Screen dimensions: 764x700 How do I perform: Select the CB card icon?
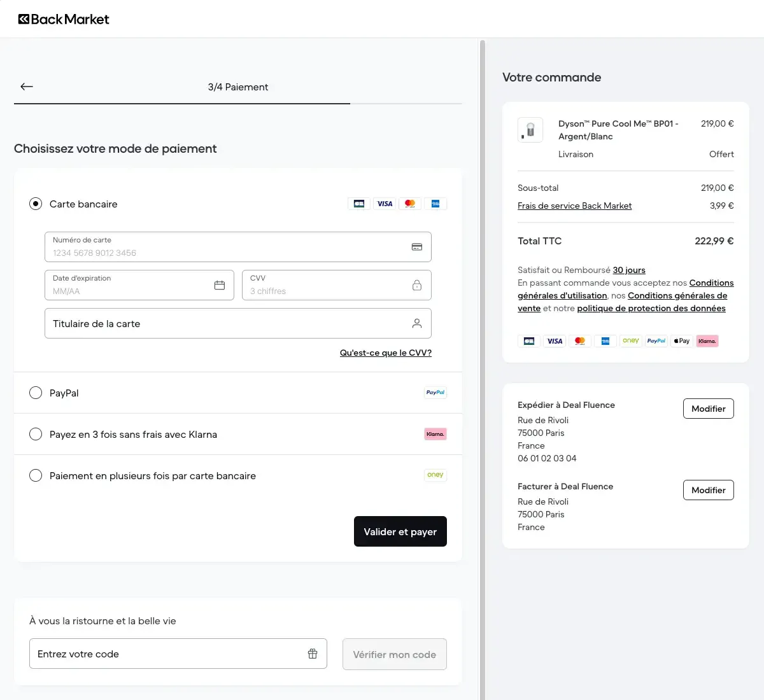click(359, 204)
